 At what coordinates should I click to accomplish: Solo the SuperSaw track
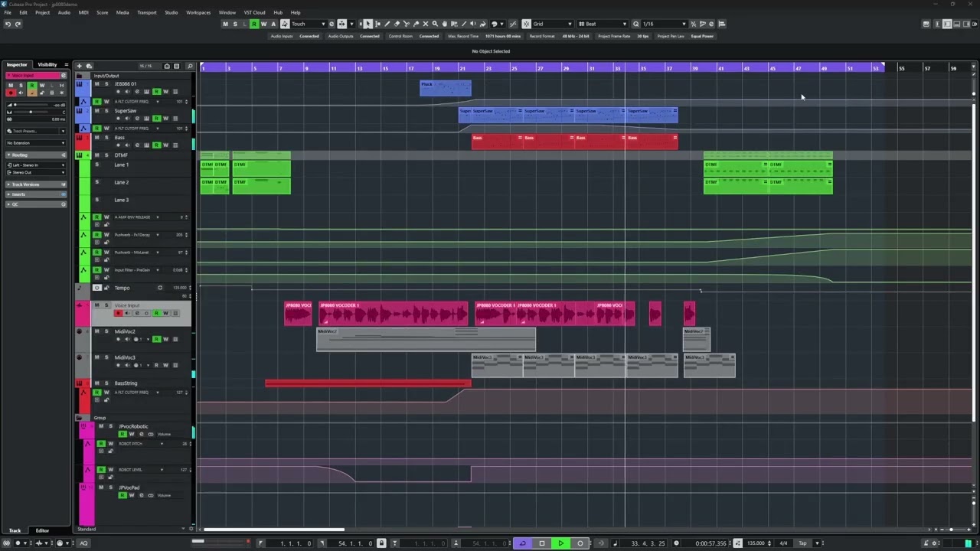click(106, 111)
